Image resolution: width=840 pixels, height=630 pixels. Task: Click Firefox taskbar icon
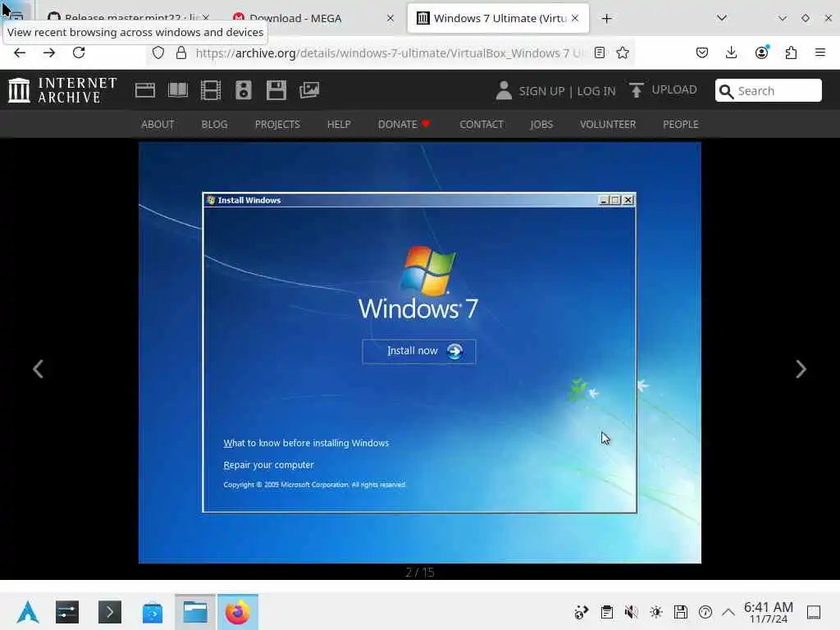(x=237, y=612)
